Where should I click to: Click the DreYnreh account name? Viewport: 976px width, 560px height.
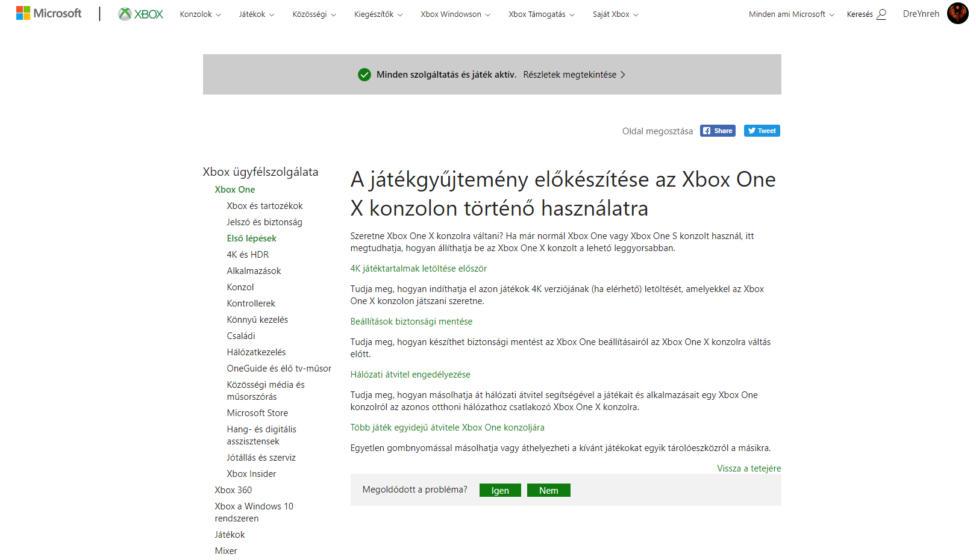click(921, 14)
